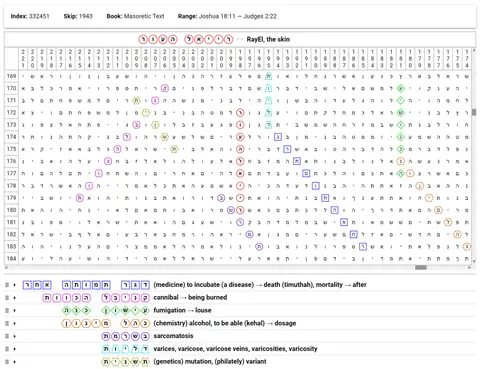480x369 pixels.
Task: Select row number 175 in the grid
Action: (x=11, y=149)
